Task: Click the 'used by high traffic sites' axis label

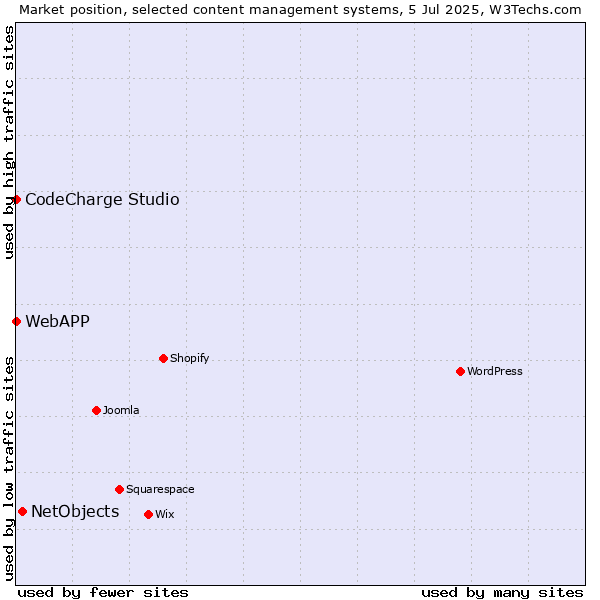Action: coord(8,142)
